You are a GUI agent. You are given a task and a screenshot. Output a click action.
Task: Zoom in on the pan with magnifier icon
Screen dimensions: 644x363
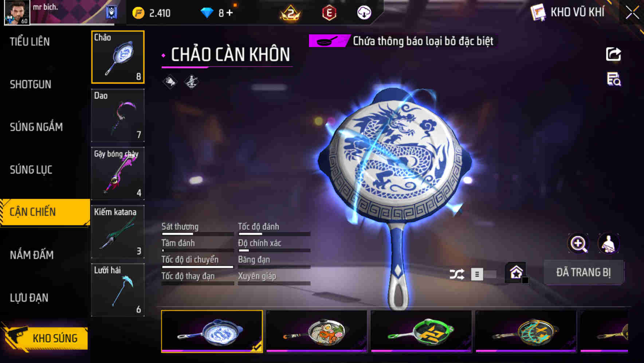point(578,243)
